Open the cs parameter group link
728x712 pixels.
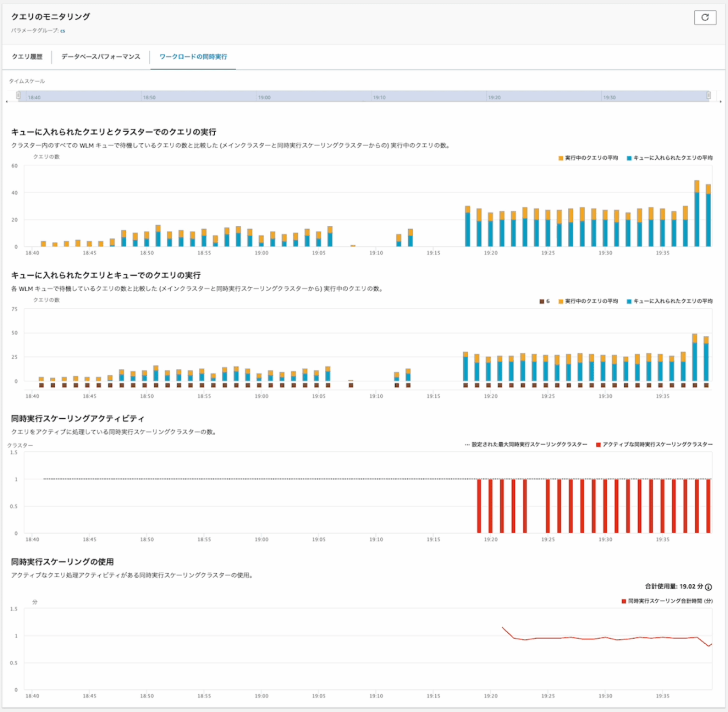63,31
